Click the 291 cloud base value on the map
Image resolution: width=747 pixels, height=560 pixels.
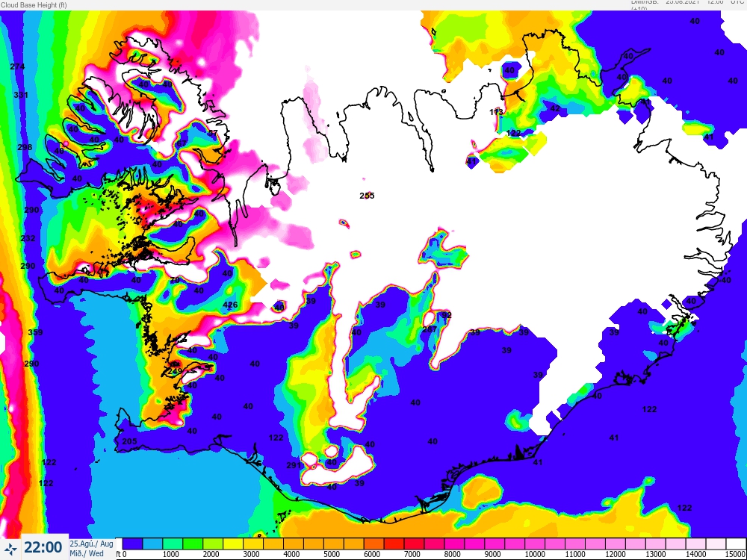pos(294,465)
